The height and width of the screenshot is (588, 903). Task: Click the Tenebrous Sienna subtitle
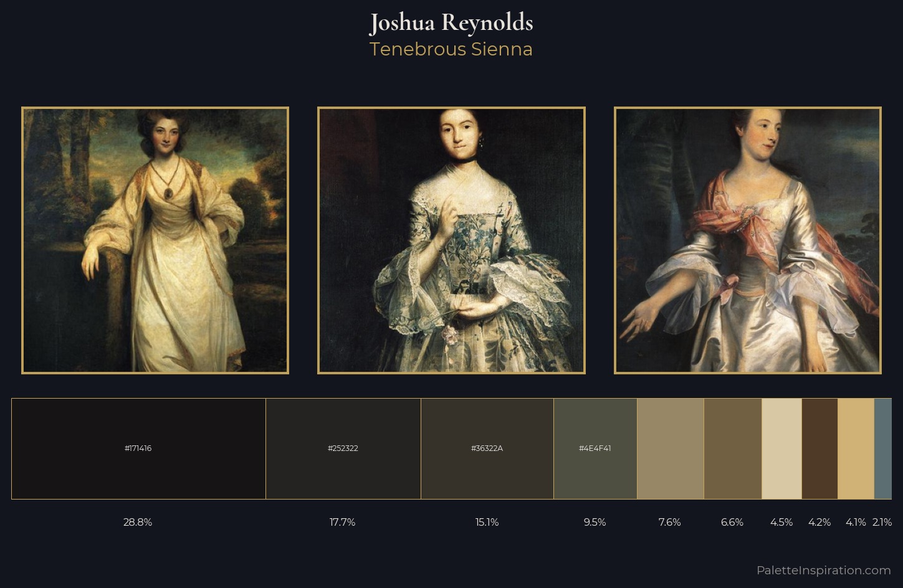[451, 49]
